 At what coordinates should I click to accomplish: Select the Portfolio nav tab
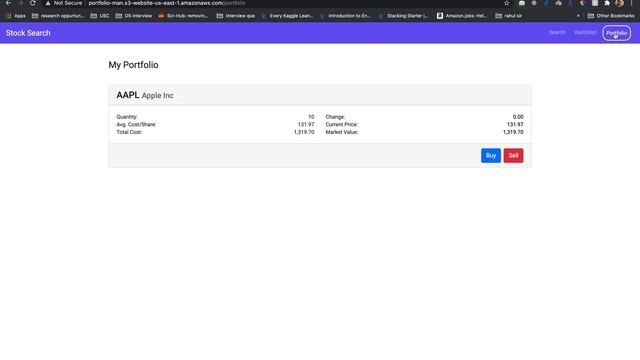tap(616, 33)
